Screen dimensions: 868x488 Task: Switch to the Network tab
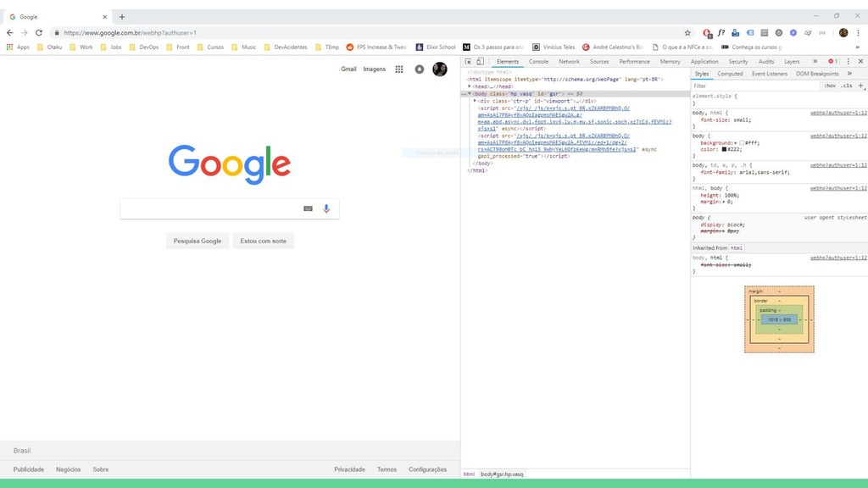tap(569, 61)
